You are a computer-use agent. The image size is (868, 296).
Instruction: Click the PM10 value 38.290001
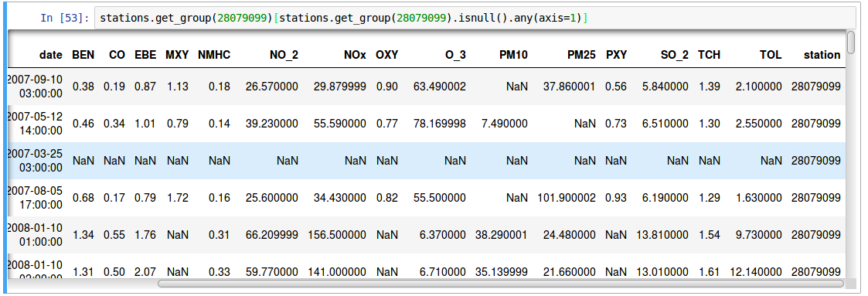pyautogui.click(x=502, y=235)
